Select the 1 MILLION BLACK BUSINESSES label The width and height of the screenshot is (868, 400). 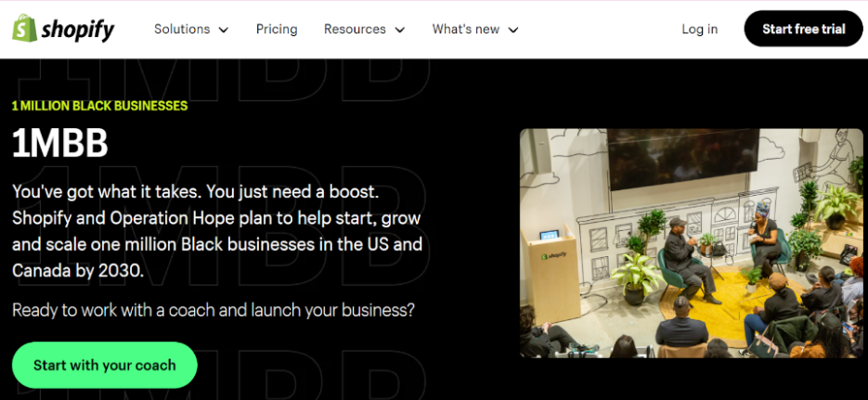pyautogui.click(x=99, y=106)
